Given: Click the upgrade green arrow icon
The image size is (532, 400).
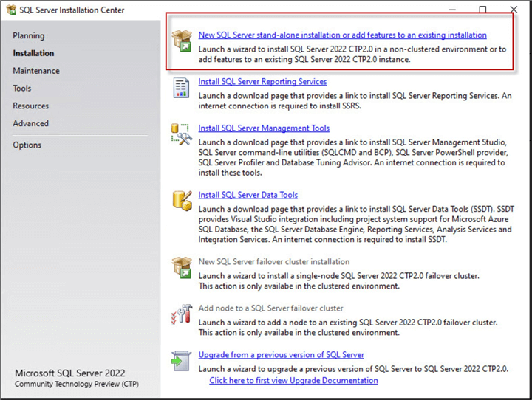Looking at the screenshot, I should coord(181,361).
